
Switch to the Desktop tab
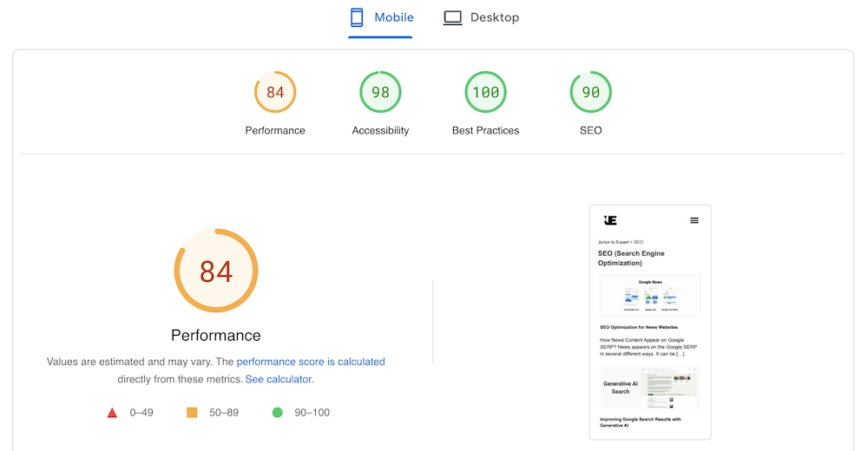481,17
